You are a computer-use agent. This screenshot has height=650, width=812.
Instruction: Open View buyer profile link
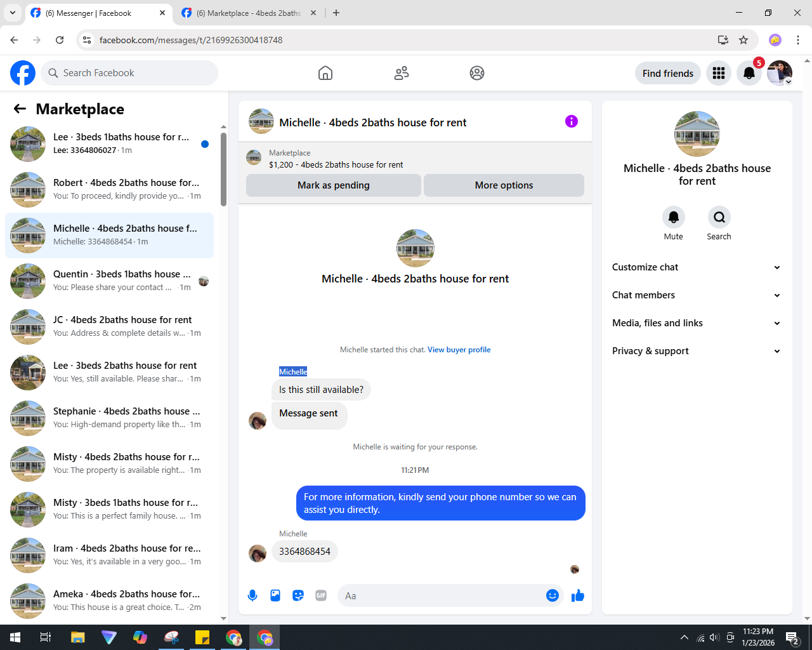pos(459,350)
